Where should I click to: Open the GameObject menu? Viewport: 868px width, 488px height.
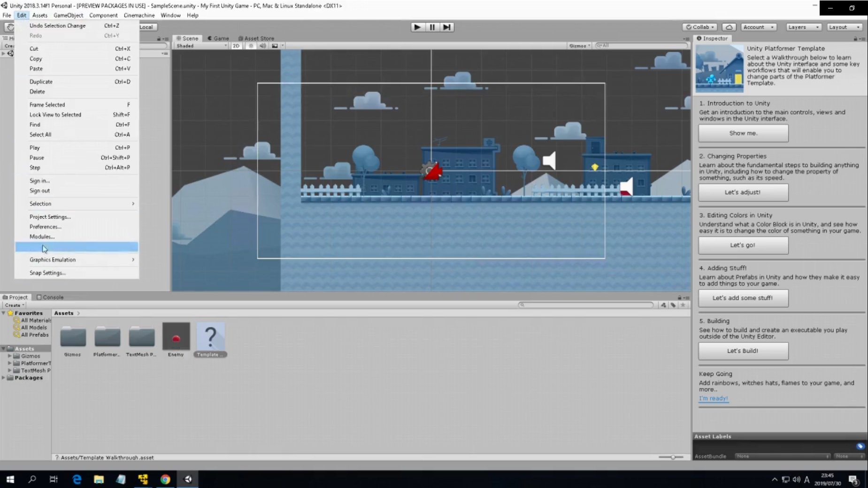[x=68, y=15]
